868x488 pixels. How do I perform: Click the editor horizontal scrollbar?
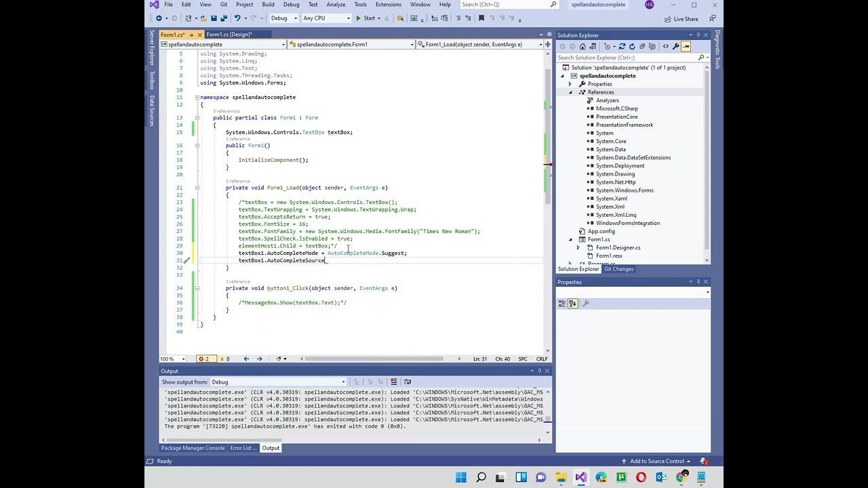(374, 359)
